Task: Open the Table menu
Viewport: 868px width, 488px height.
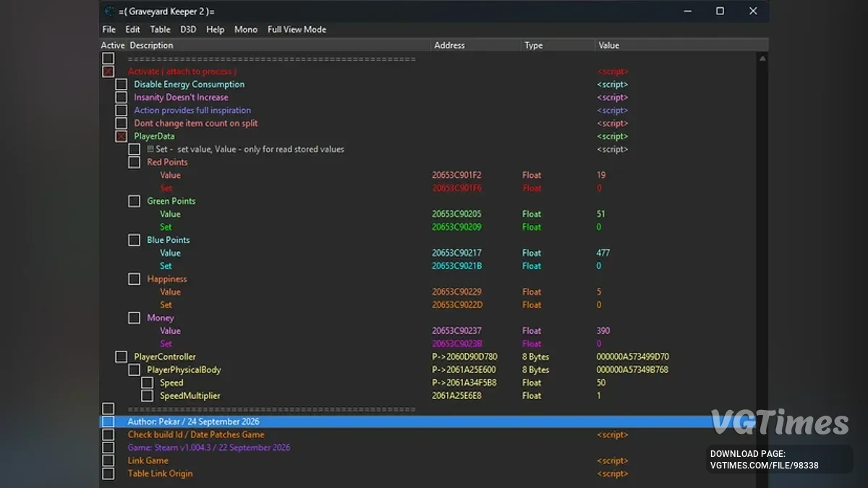Action: click(160, 30)
